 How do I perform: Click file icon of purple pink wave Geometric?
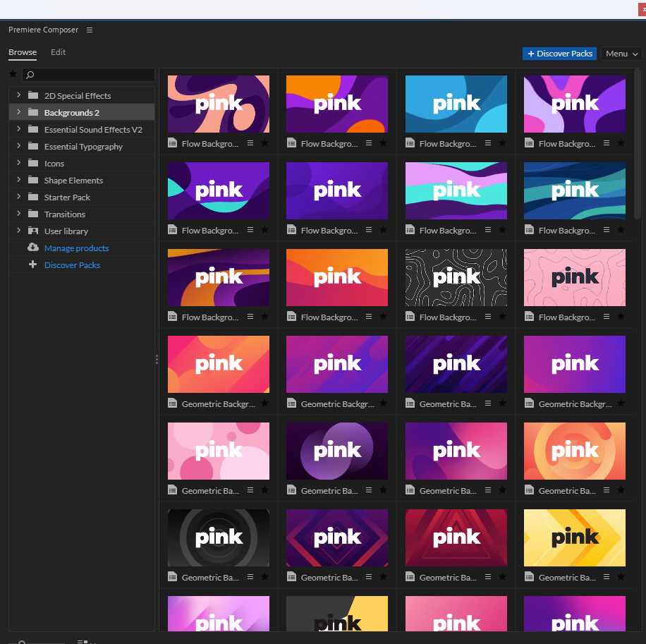410,490
